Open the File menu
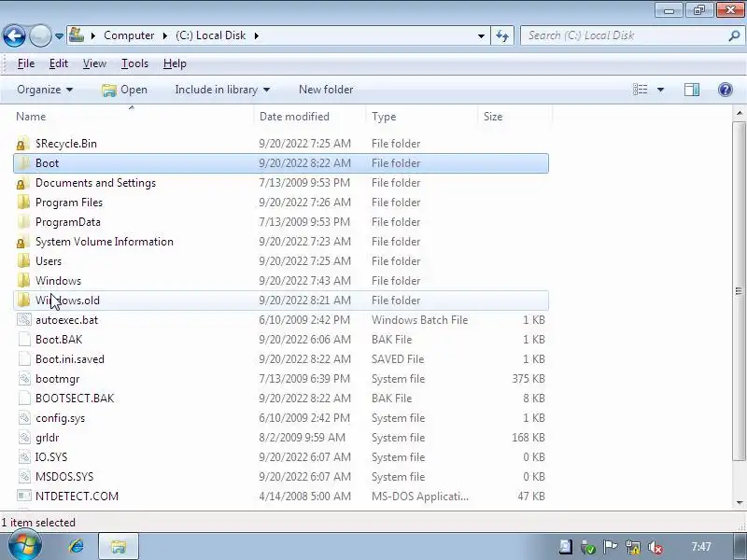Screen dimensions: 747x560 (x=26, y=63)
